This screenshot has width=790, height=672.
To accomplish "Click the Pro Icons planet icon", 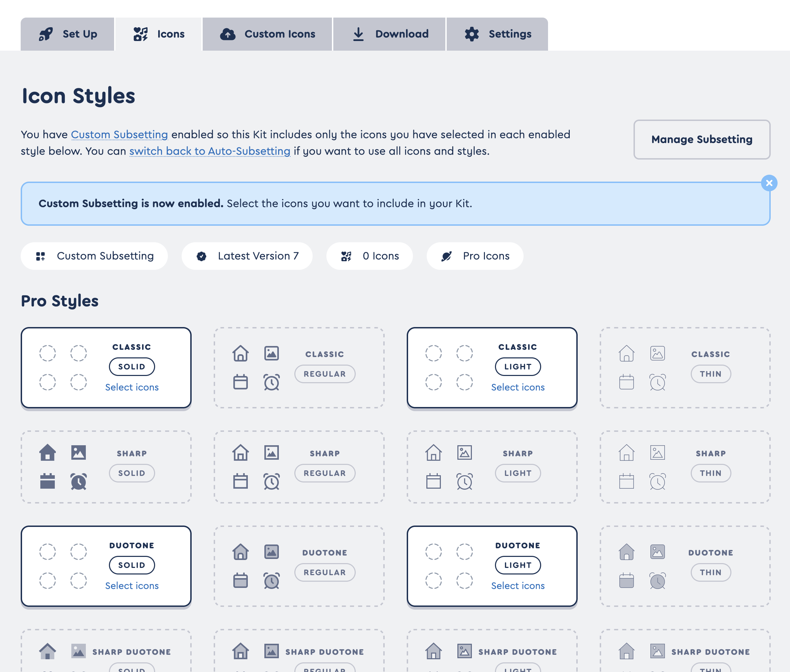I will click(446, 256).
